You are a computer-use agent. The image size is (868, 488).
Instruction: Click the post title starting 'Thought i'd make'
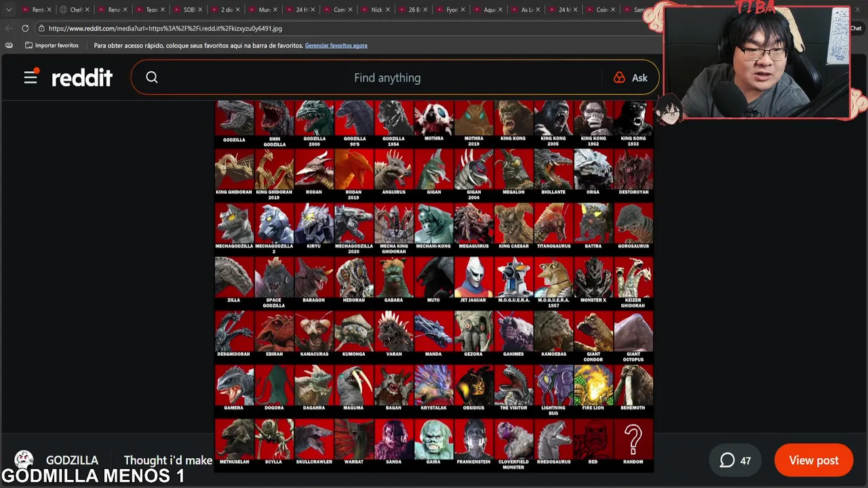point(167,460)
